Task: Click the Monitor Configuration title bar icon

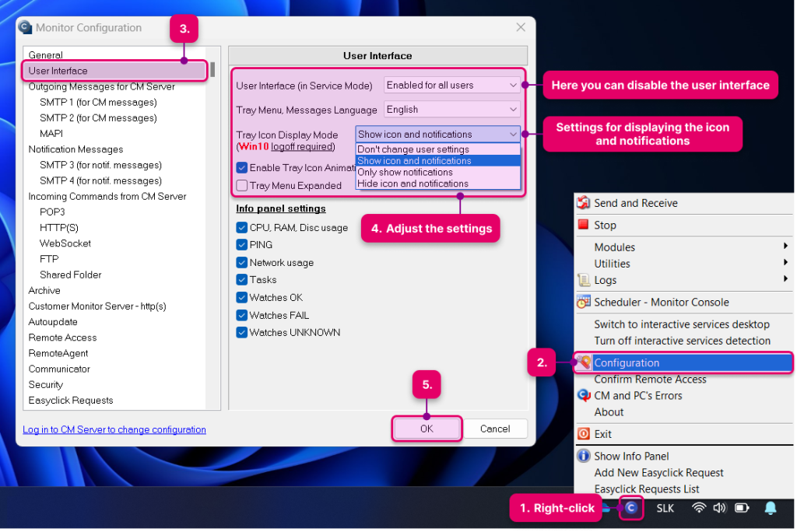Action: [26, 27]
